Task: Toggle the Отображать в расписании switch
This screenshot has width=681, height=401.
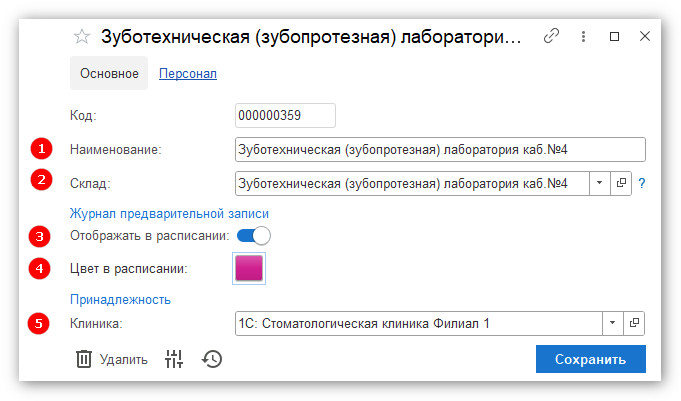Action: [x=254, y=236]
